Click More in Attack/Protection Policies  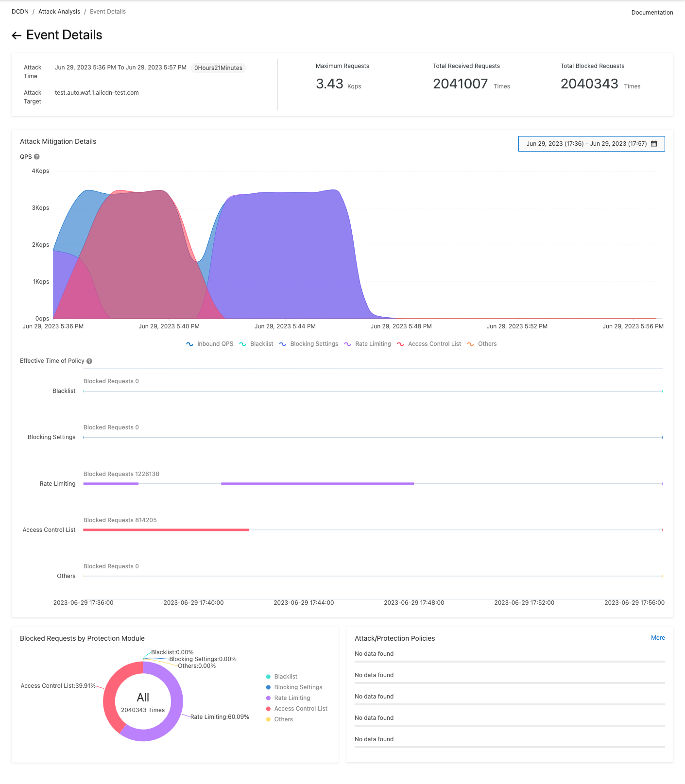tap(658, 638)
